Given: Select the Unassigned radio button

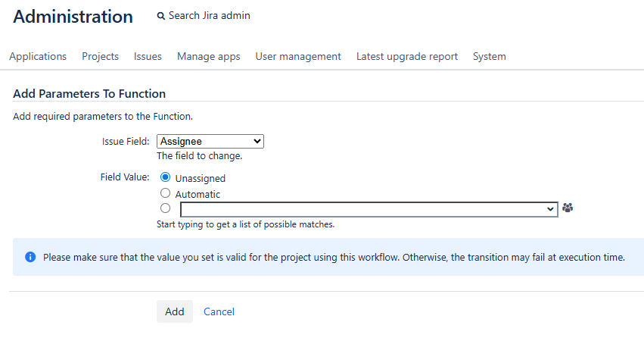Looking at the screenshot, I should click(x=166, y=177).
